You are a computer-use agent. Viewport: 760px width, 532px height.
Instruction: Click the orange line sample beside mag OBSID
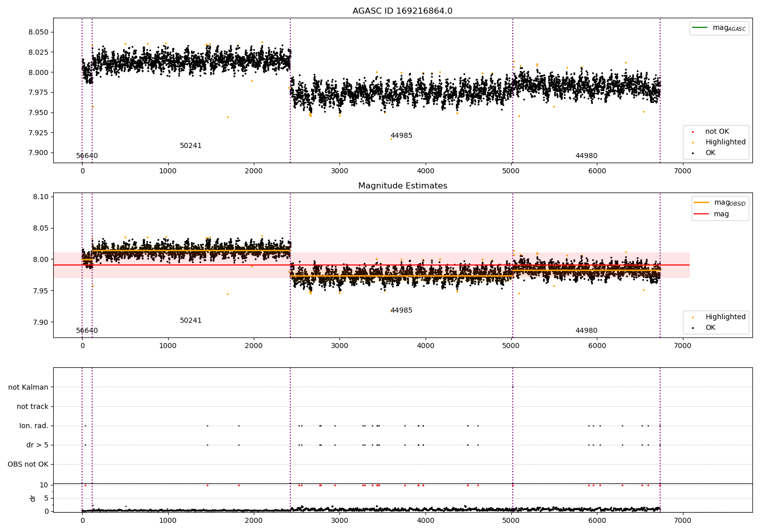click(701, 203)
